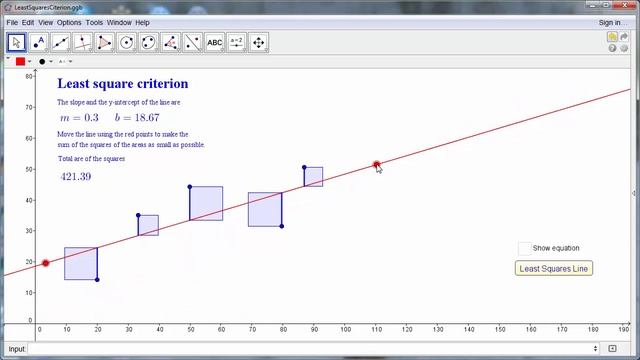Open the input help icon beside Input bar
640x360 pixels.
pos(612,348)
